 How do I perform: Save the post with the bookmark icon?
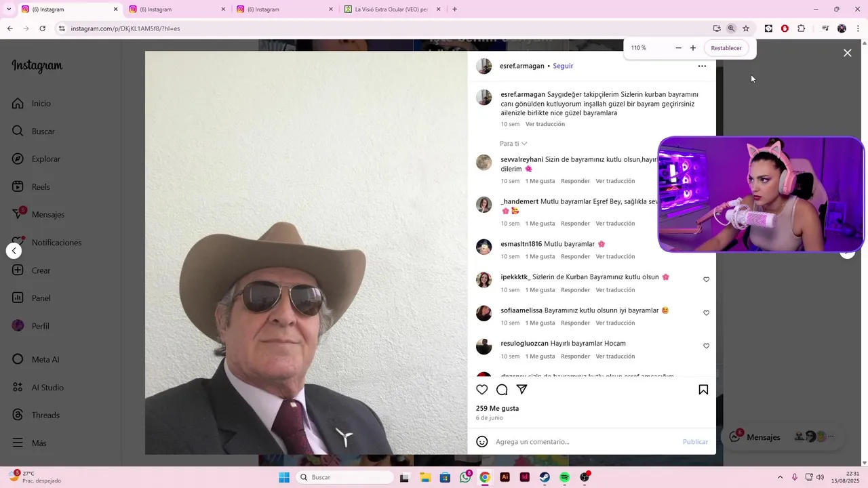click(x=703, y=390)
